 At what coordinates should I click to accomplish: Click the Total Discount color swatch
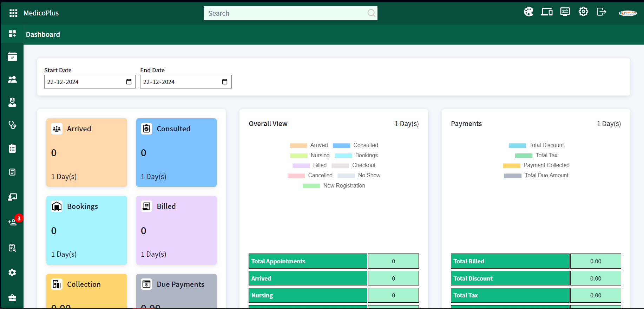point(517,145)
